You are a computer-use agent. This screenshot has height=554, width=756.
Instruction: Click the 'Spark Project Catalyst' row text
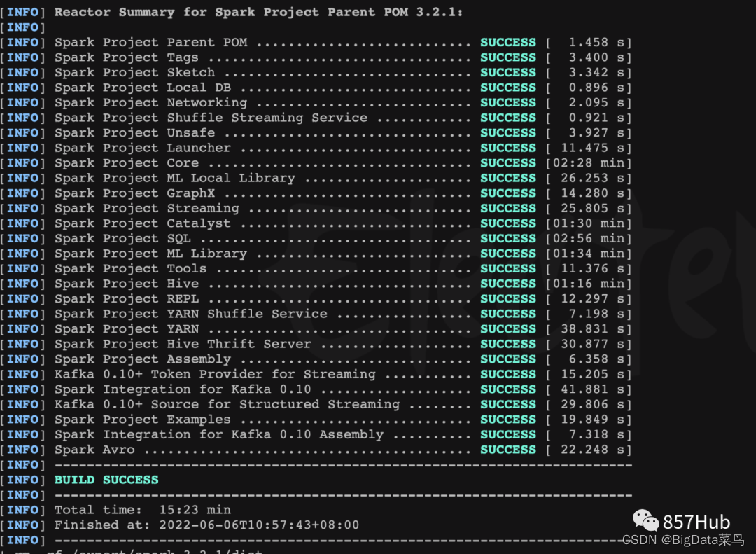143,223
